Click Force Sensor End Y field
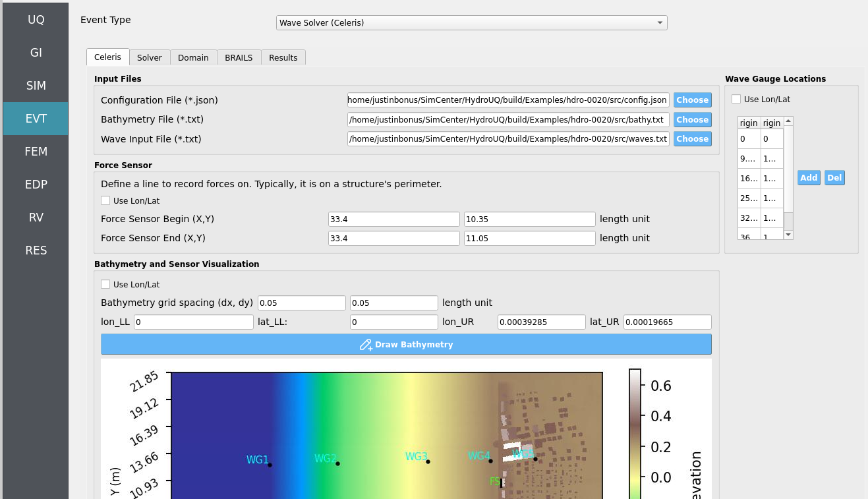This screenshot has width=868, height=499. click(530, 238)
